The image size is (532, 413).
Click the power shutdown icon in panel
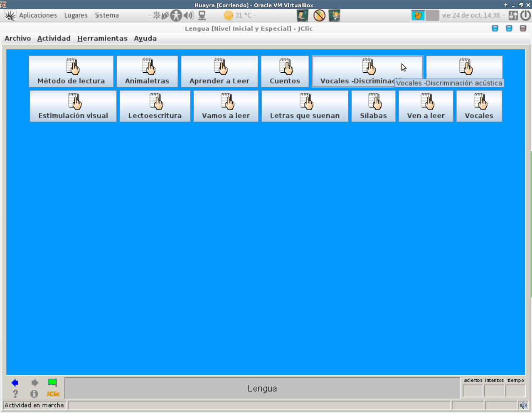pos(525,15)
